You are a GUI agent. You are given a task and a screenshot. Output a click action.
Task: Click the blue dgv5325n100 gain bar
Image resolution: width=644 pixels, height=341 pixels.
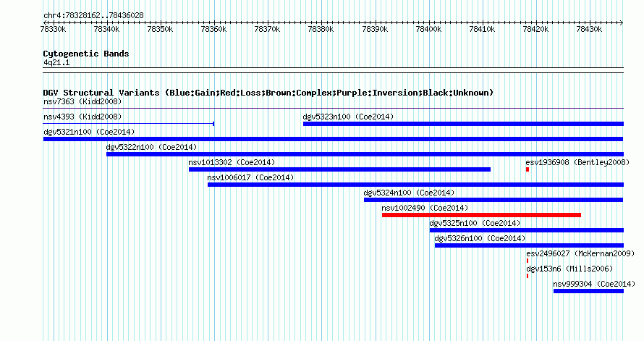(527, 230)
